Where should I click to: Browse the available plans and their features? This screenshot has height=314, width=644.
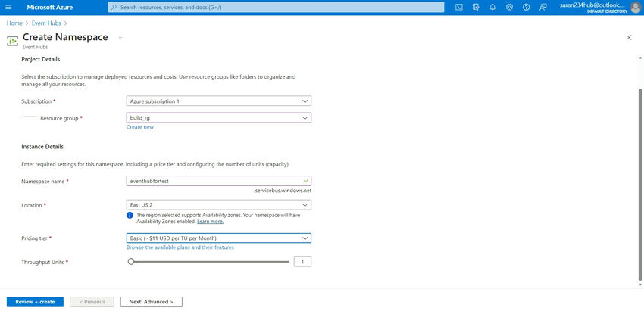[180, 247]
